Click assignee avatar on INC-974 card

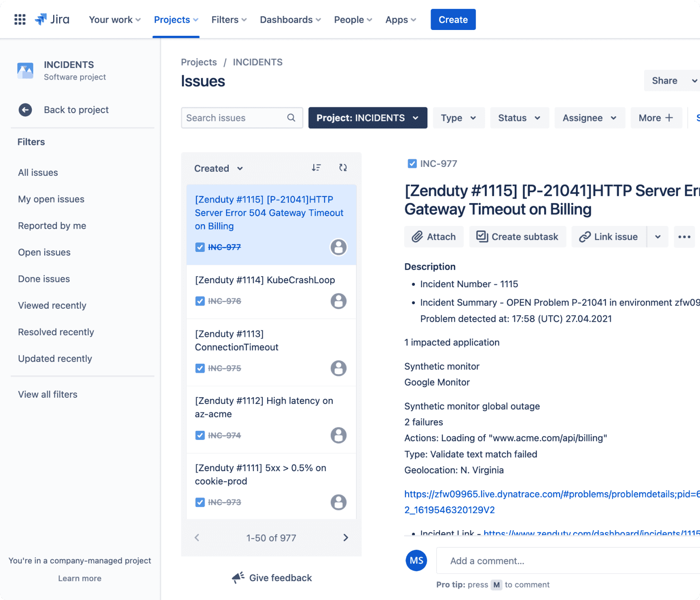(339, 435)
